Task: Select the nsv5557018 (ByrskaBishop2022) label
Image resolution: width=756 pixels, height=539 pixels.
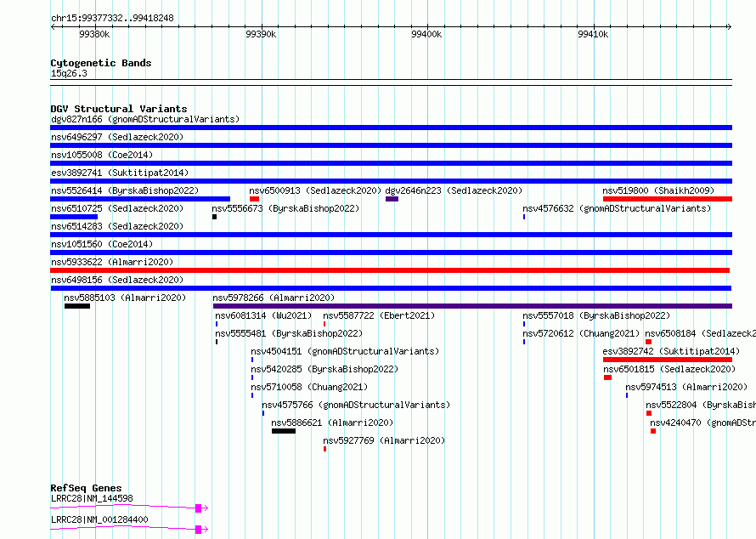Action: 596,315
